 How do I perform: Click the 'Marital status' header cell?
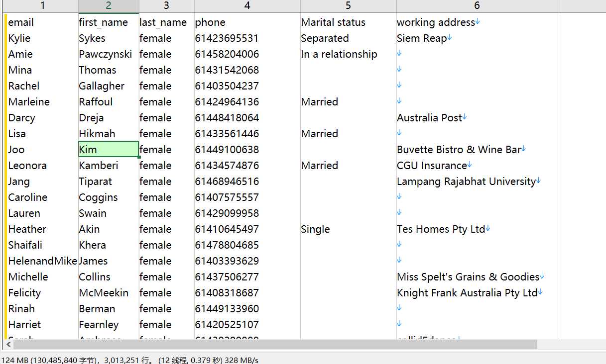click(x=348, y=22)
